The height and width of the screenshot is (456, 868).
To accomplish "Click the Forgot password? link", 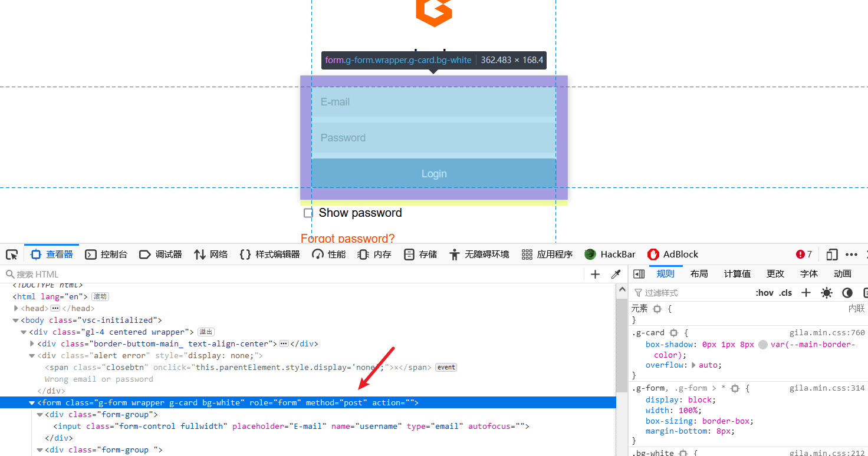I will click(347, 239).
